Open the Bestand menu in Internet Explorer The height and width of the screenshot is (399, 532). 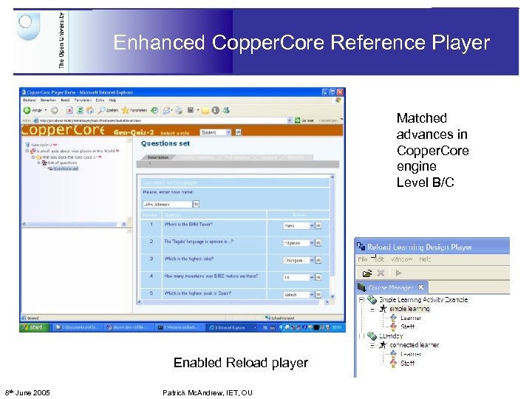[x=29, y=100]
